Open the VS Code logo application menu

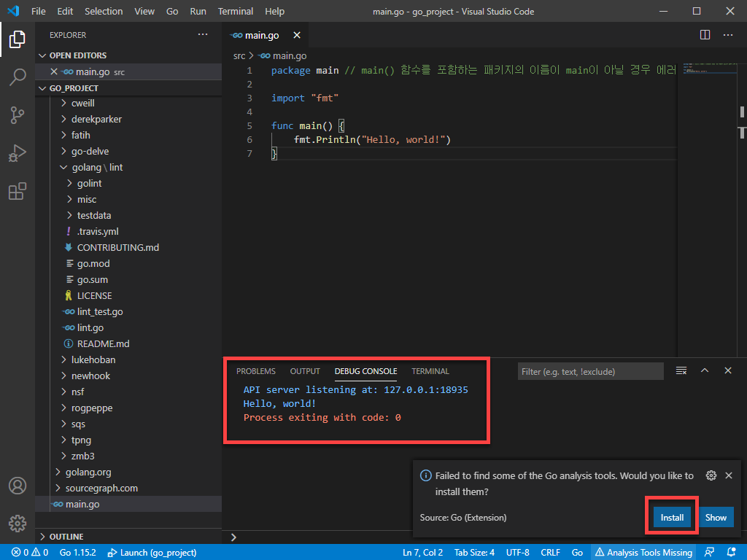13,11
